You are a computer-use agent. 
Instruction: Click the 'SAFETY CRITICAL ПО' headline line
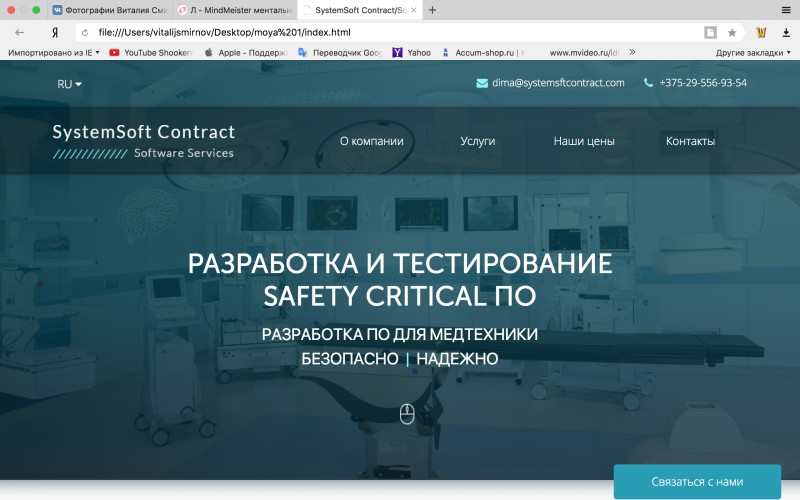pos(399,296)
